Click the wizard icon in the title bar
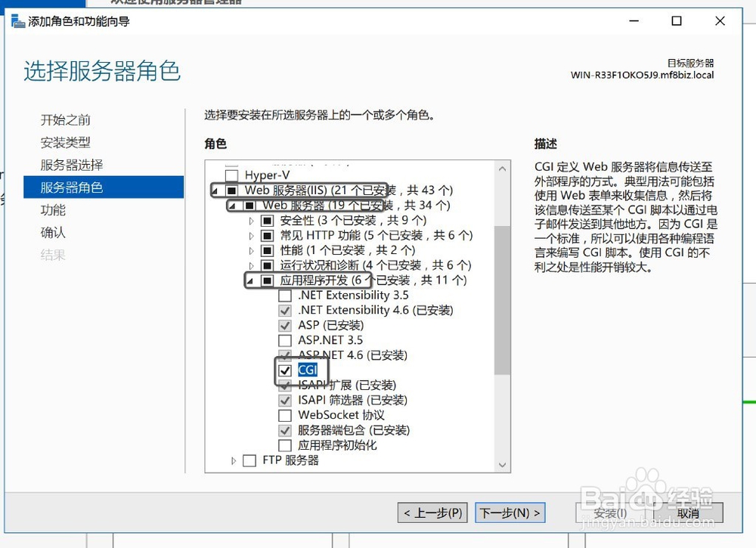Image resolution: width=756 pixels, height=548 pixels. tap(16, 22)
